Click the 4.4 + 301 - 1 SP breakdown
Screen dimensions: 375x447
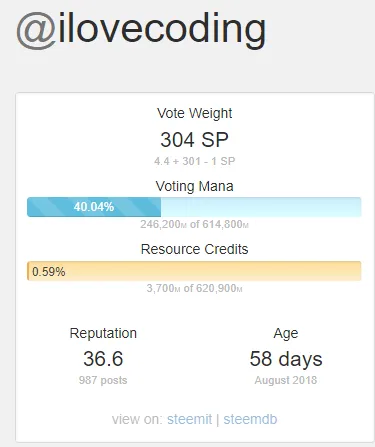coord(195,161)
